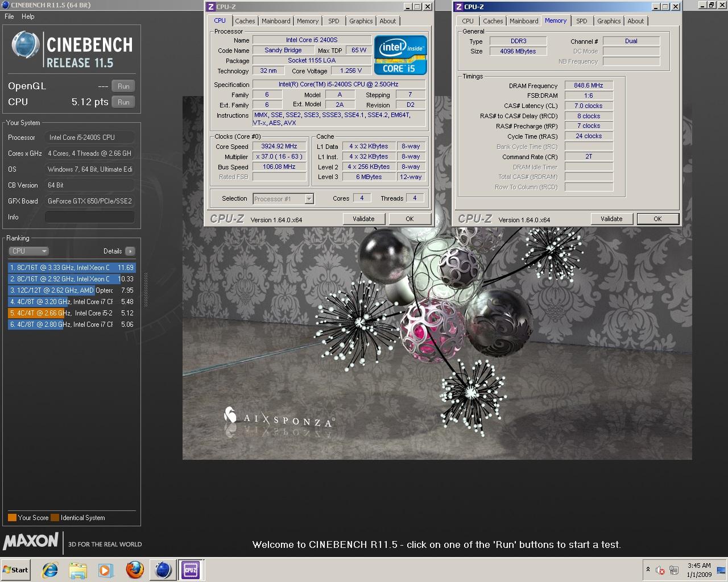The height and width of the screenshot is (582, 728).
Task: Switch to SPD tab in left CPU-Z window
Action: (x=334, y=21)
